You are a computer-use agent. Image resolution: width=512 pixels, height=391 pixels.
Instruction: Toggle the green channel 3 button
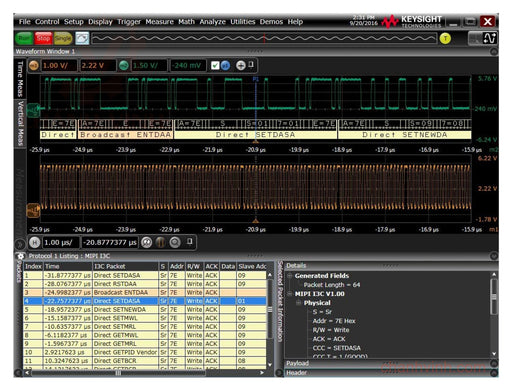tap(124, 65)
